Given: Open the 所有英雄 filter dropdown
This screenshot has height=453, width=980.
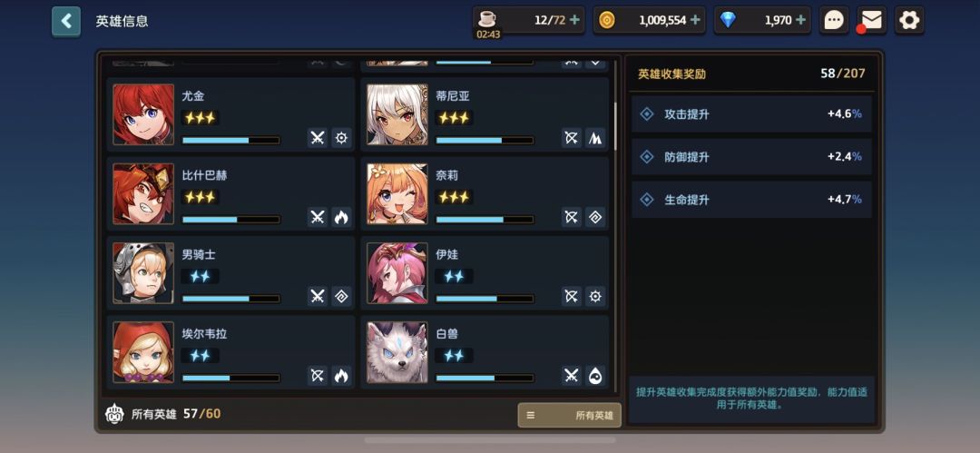Looking at the screenshot, I should coord(569,415).
